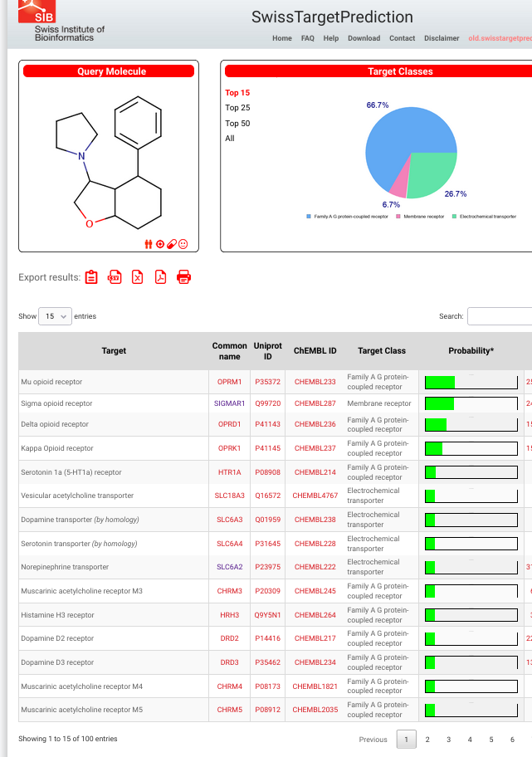Viewport: 532px width, 757px height.
Task: Switch to Top 25 target classes
Action: coord(237,108)
